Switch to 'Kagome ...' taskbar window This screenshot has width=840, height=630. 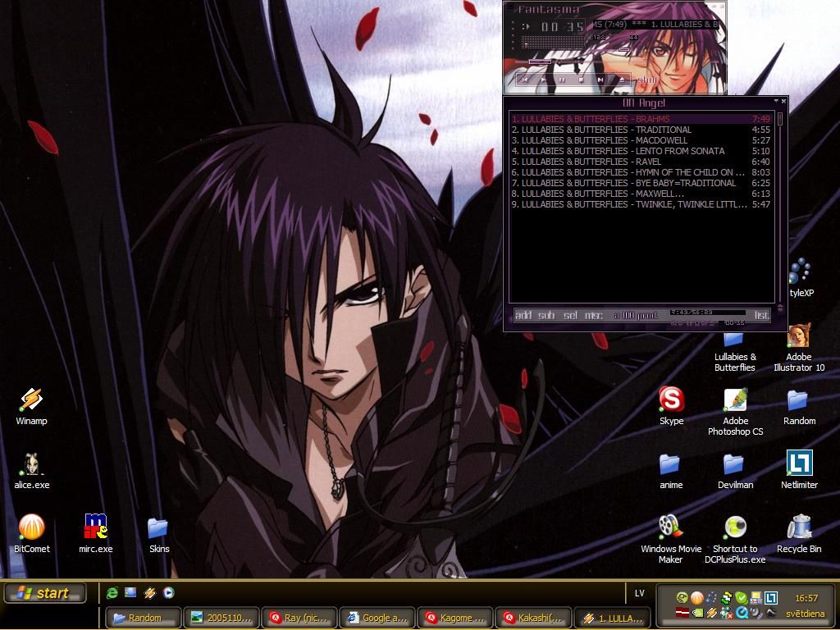(x=456, y=618)
